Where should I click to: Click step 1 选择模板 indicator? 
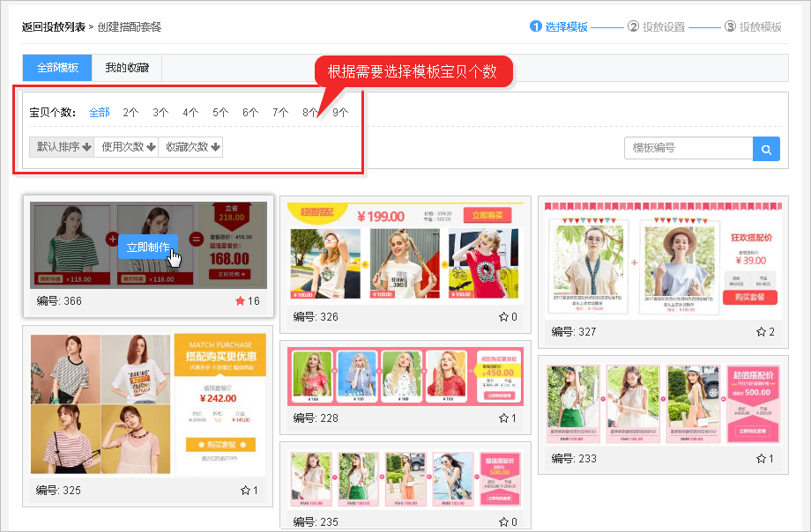(x=559, y=27)
